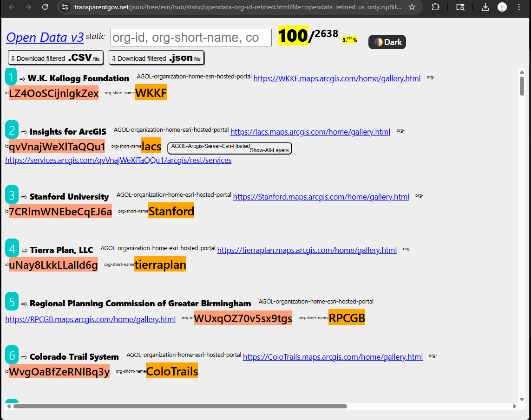Click the address bar URL
The image size is (531, 420).
click(x=238, y=7)
